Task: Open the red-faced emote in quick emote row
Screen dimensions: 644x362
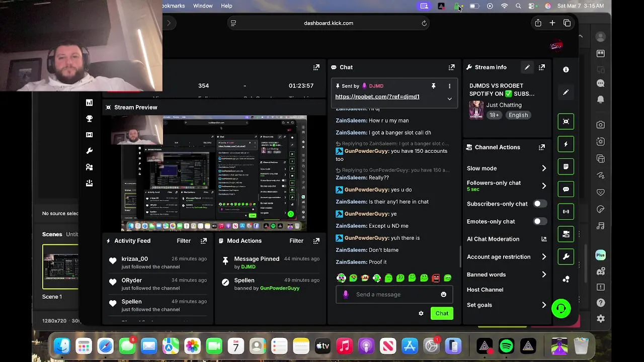Action: pos(436,278)
